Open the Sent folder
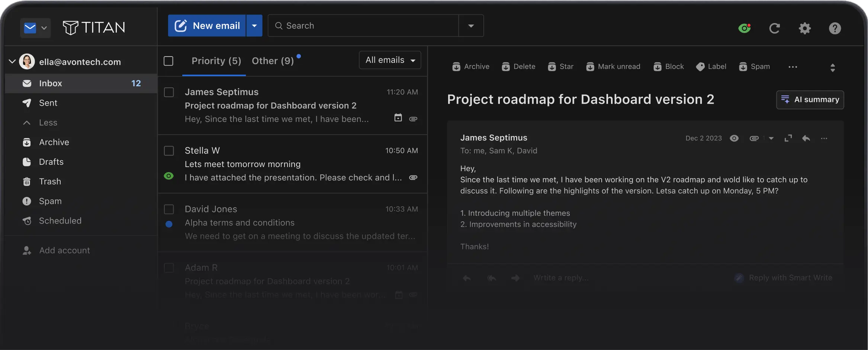868x350 pixels. point(81,103)
